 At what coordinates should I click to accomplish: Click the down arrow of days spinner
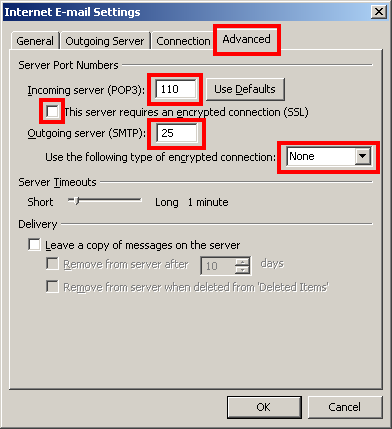pyautogui.click(x=242, y=270)
